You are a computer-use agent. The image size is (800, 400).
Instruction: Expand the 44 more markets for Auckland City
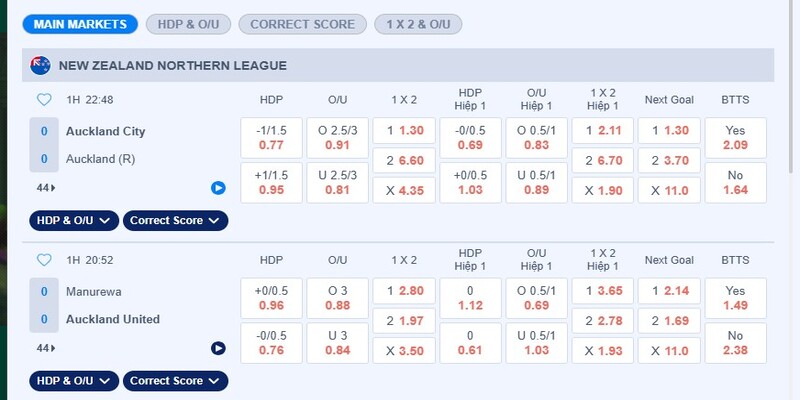coord(46,188)
